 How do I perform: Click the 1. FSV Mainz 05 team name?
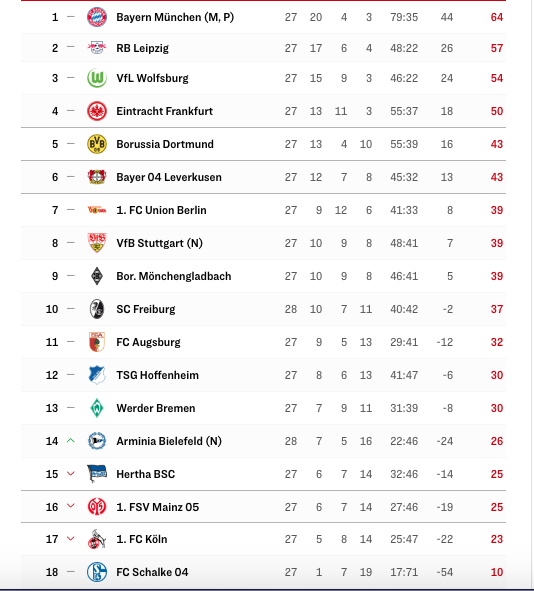click(158, 507)
